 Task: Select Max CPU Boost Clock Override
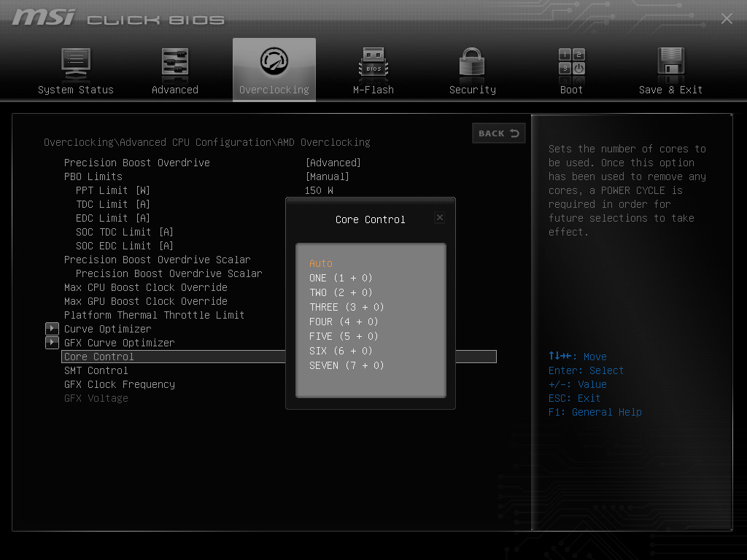146,287
